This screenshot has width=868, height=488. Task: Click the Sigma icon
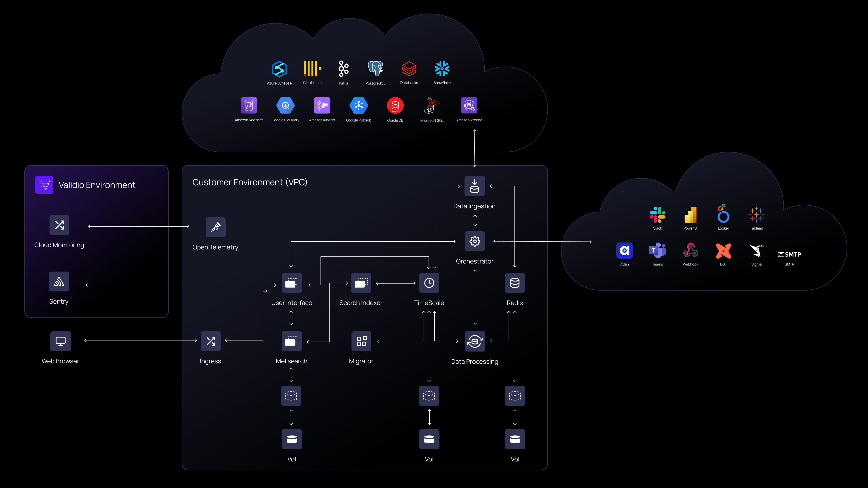(757, 251)
